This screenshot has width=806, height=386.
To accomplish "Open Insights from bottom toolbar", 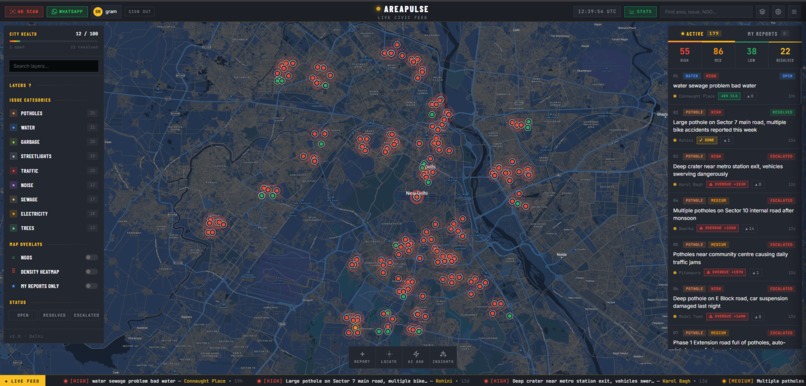I will pos(443,357).
